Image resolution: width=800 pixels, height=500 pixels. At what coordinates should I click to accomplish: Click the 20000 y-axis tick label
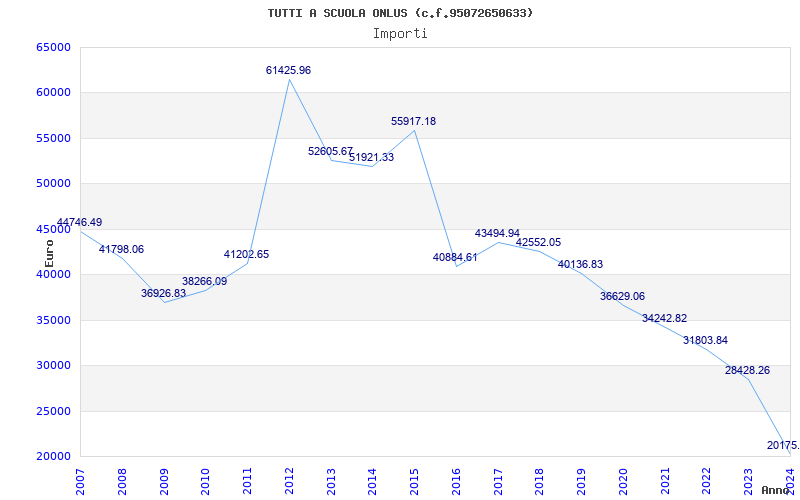pos(53,457)
